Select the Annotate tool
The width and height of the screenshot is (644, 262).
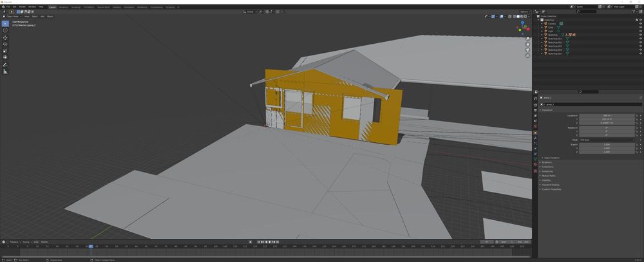[x=5, y=65]
